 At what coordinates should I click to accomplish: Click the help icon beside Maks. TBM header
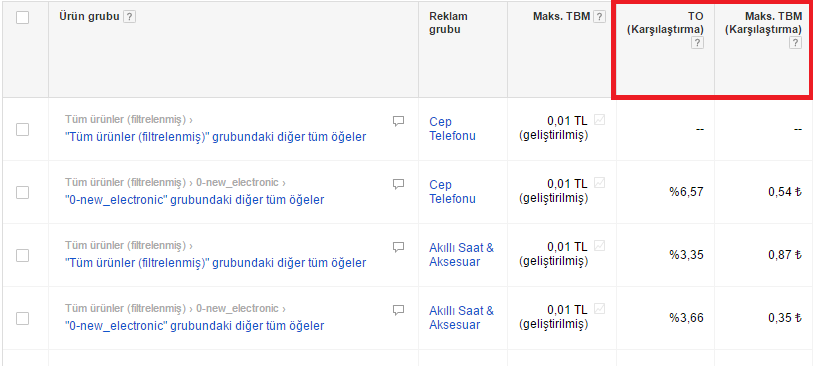(x=599, y=17)
